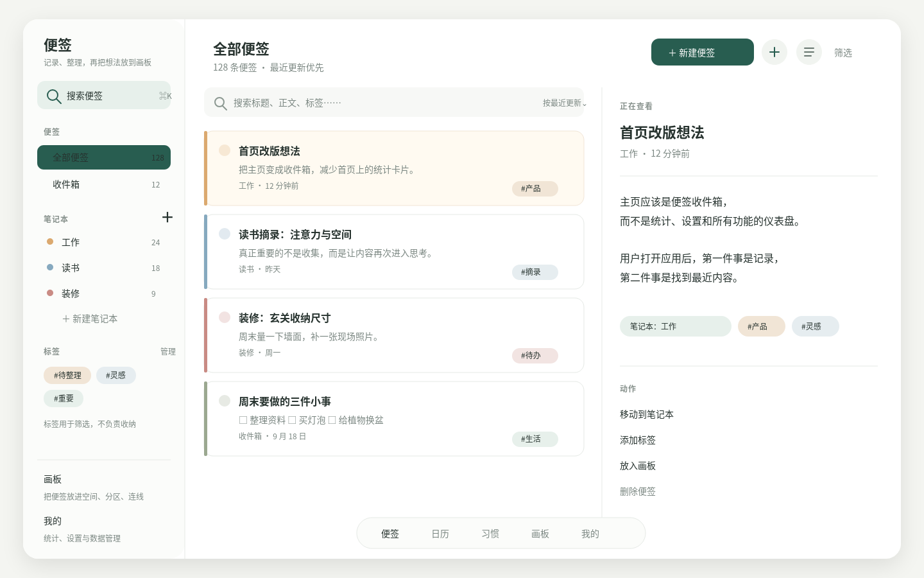Viewport: 924px width, 578px height.
Task: Click the magnifier icon in sidebar search
Action: point(54,96)
